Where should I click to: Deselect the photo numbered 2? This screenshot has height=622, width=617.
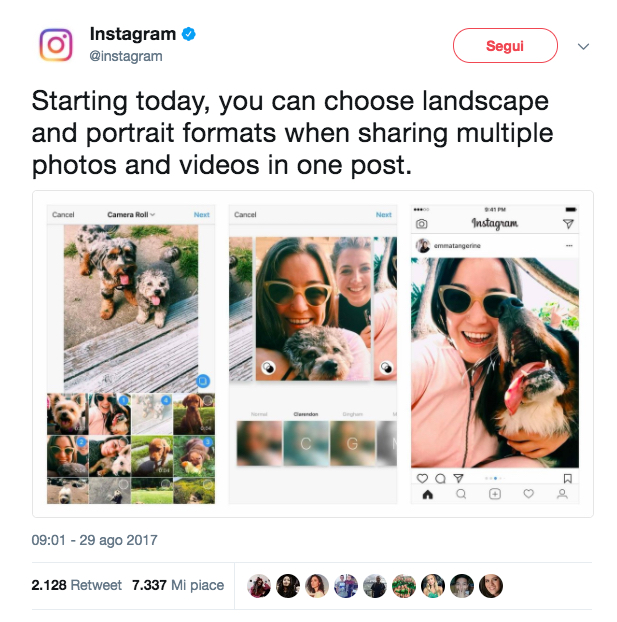pyautogui.click(x=81, y=442)
